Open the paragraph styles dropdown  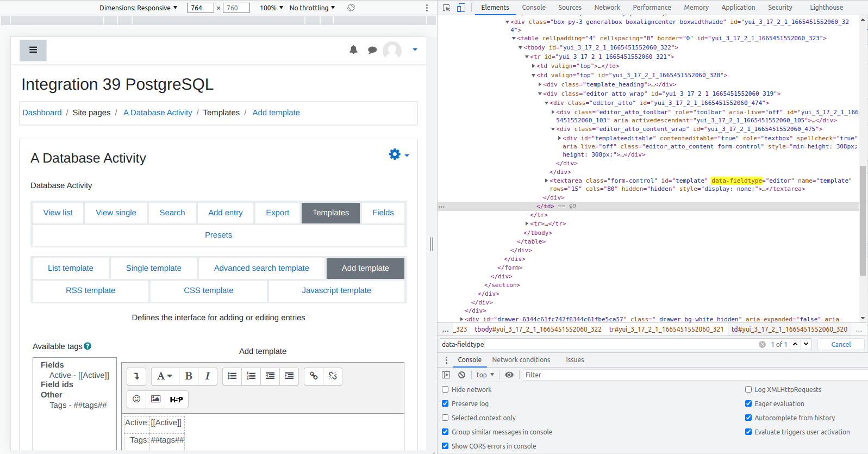[165, 376]
